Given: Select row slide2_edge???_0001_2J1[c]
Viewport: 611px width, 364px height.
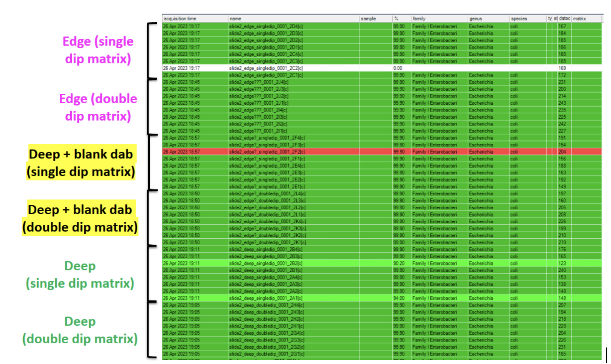Looking at the screenshot, I should click(382, 103).
